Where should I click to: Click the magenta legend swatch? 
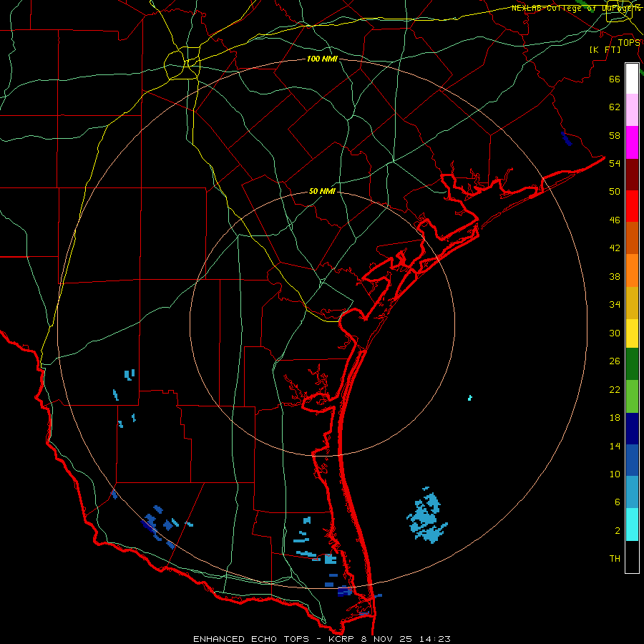[x=632, y=142]
